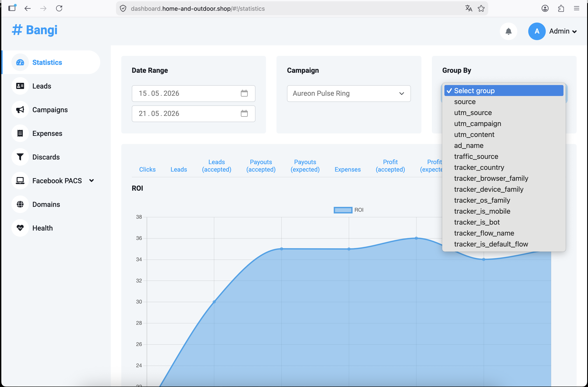This screenshot has height=387, width=588.
Task: Click the Campaigns megaphone icon
Action: (20, 110)
